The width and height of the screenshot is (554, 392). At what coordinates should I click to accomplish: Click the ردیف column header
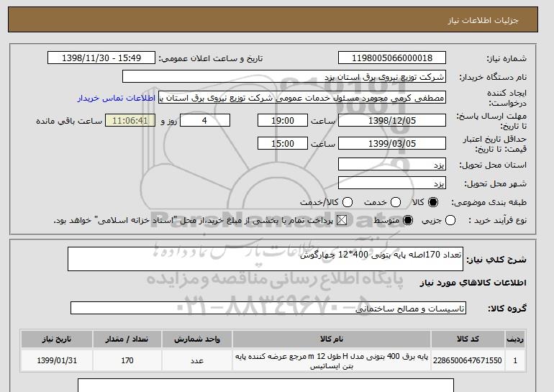coord(515,339)
